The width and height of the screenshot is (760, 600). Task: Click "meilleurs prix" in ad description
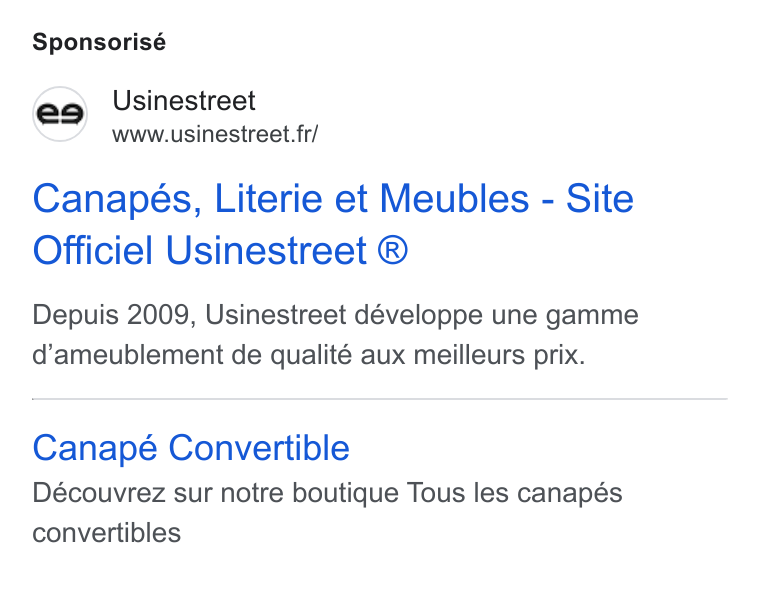click(499, 355)
